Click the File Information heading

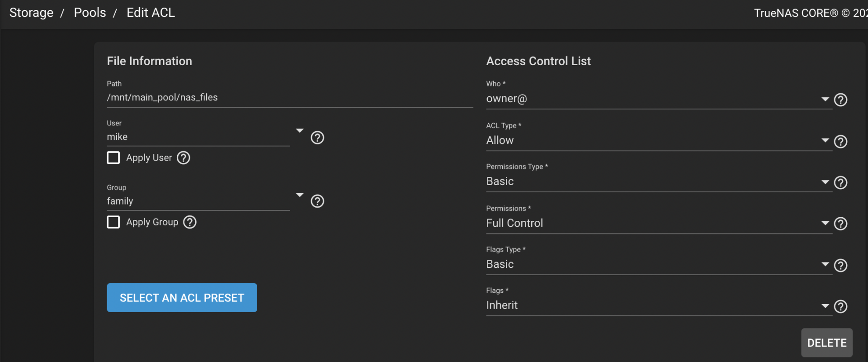[x=149, y=61]
